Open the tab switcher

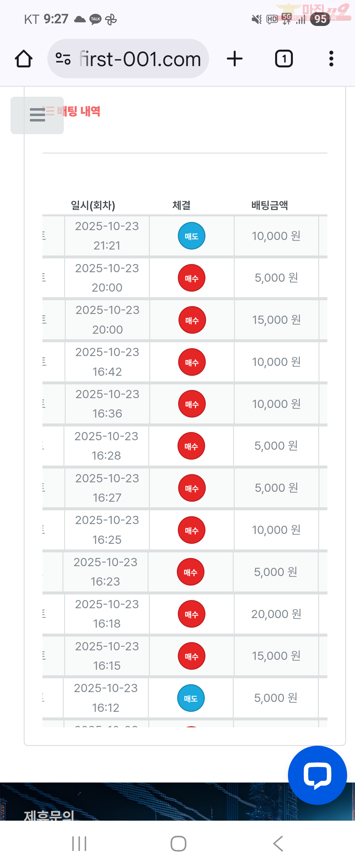[x=284, y=59]
